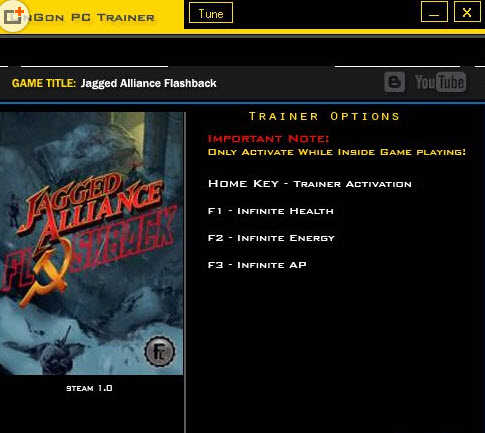Click the Important Note red label
The width and height of the screenshot is (485, 433).
pos(268,139)
